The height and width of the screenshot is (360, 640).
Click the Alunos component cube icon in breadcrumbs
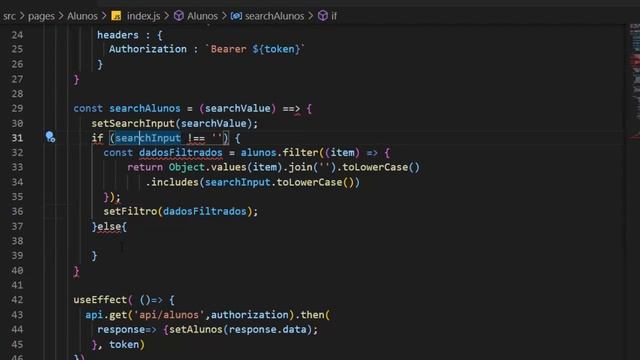pyautogui.click(x=179, y=16)
